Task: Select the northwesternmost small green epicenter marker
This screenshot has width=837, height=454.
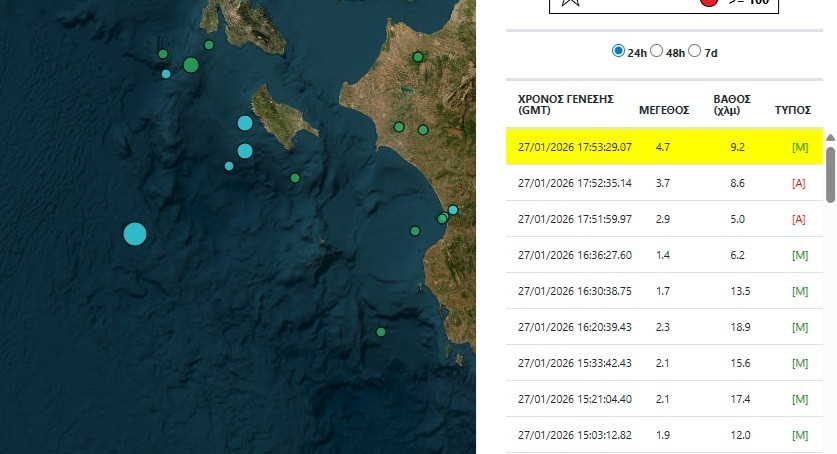Action: (x=163, y=54)
